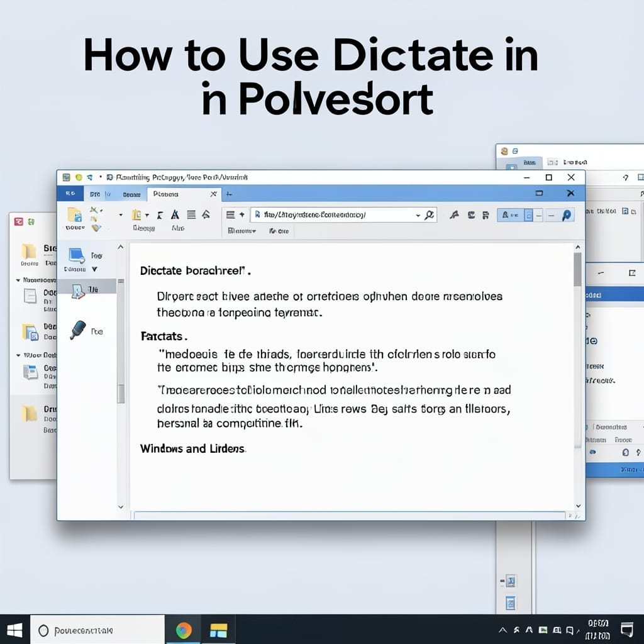644x644 pixels.
Task: Open the dropdown arrow next to the clipboard icon
Action: [147, 215]
